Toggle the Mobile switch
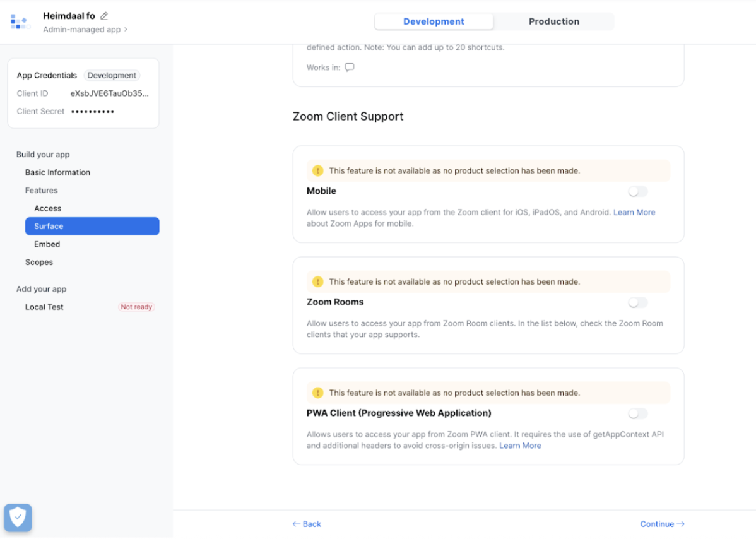This screenshot has width=756, height=539. point(637,191)
